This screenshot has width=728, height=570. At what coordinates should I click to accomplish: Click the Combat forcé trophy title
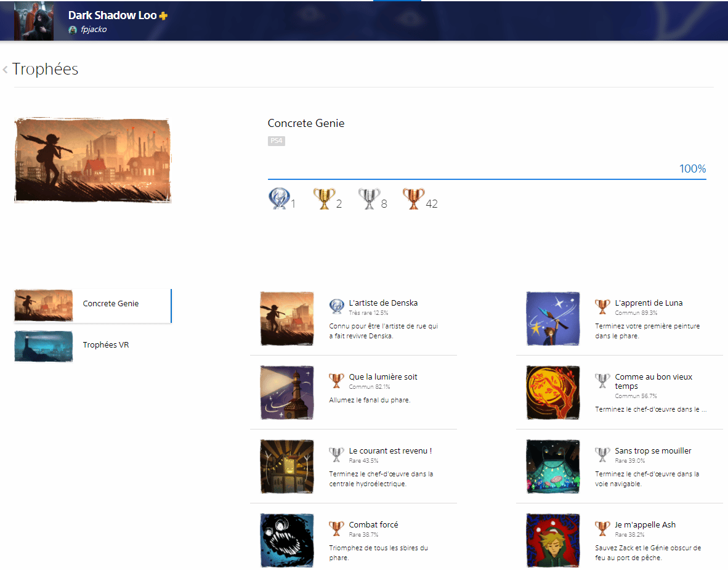click(373, 524)
